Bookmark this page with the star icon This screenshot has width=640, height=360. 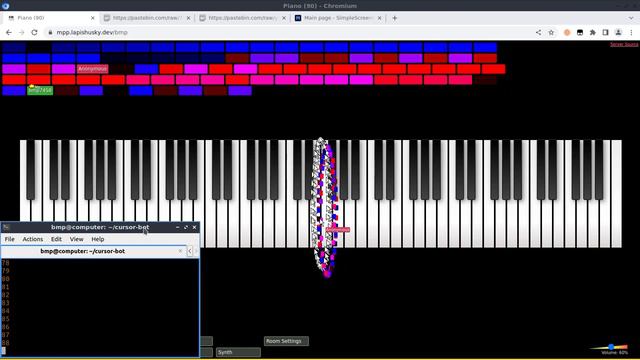pyautogui.click(x=551, y=32)
